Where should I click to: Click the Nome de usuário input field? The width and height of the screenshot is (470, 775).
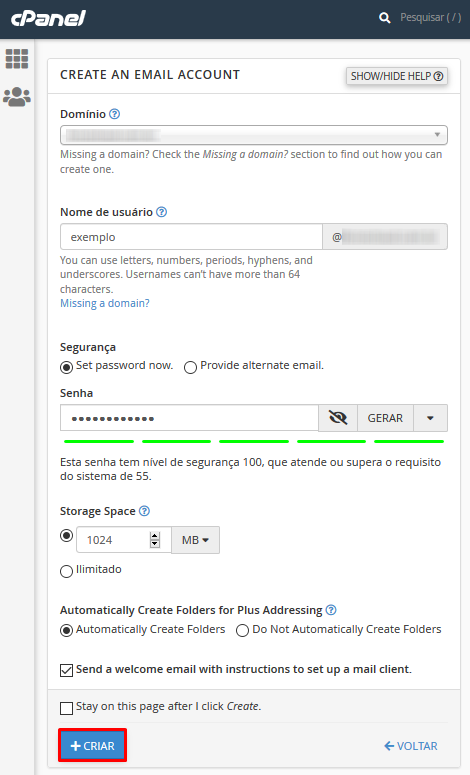191,237
